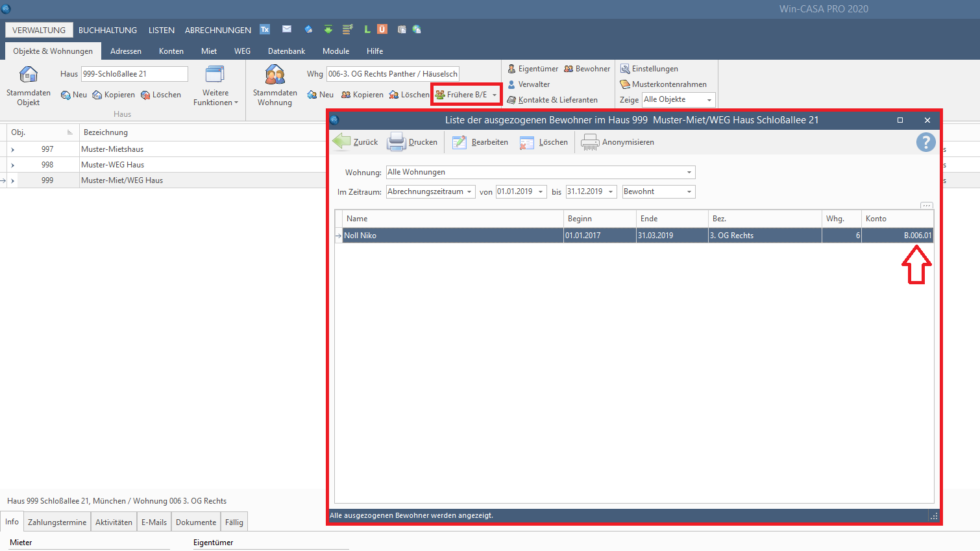
Task: Open the von date 01.01.2019 picker
Action: click(541, 192)
